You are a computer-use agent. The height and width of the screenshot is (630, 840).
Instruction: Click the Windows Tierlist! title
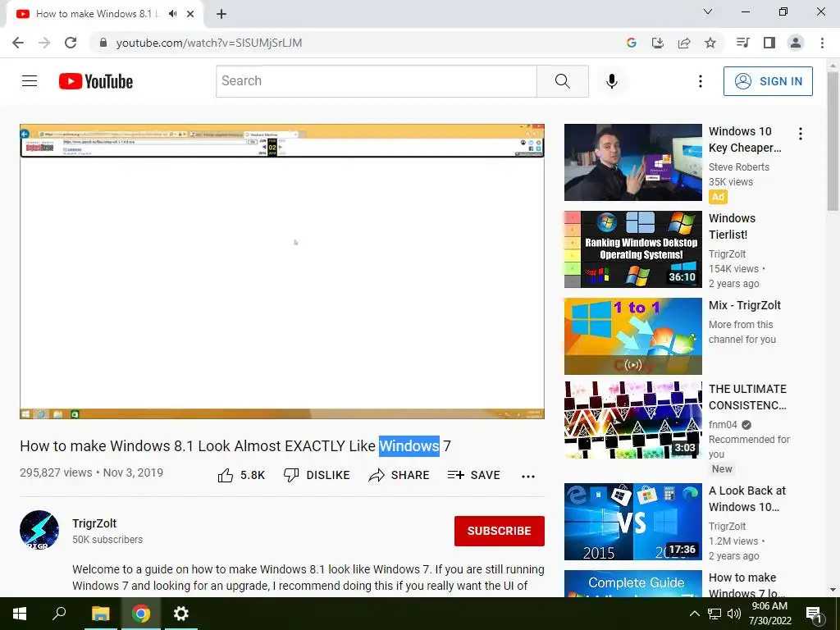[x=732, y=226]
